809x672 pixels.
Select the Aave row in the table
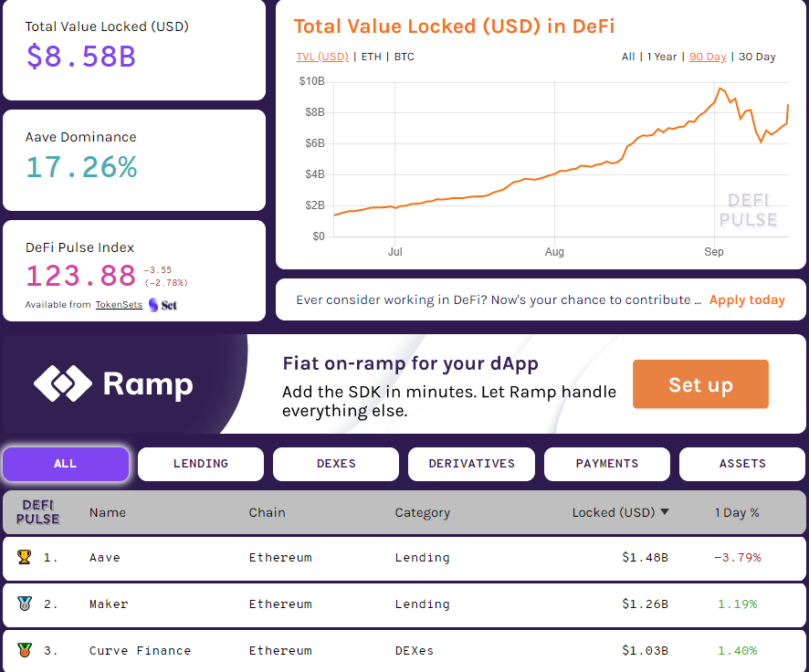coord(365,558)
